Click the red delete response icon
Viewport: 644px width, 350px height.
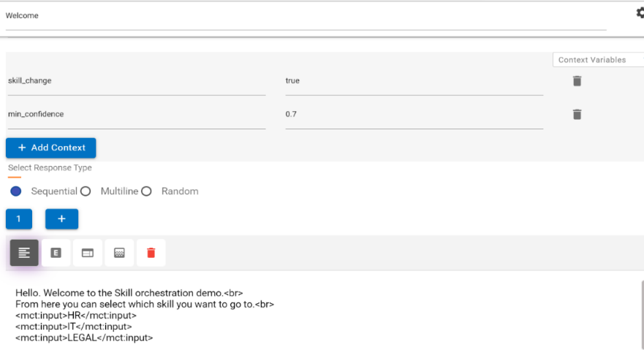(x=151, y=253)
